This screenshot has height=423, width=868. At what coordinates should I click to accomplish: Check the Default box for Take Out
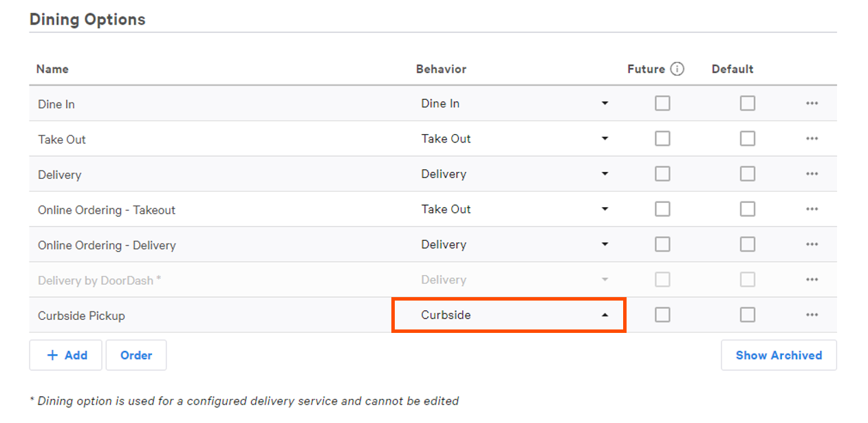click(x=748, y=138)
